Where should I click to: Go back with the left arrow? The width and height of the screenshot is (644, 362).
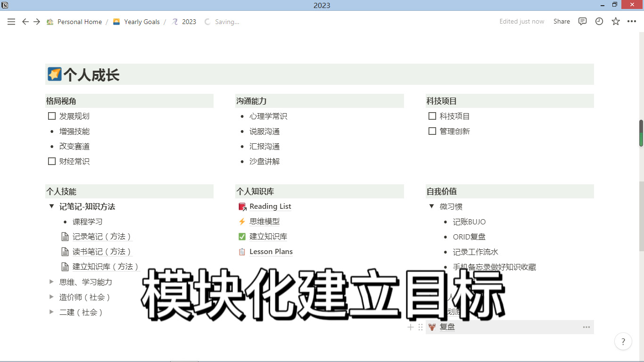point(25,22)
